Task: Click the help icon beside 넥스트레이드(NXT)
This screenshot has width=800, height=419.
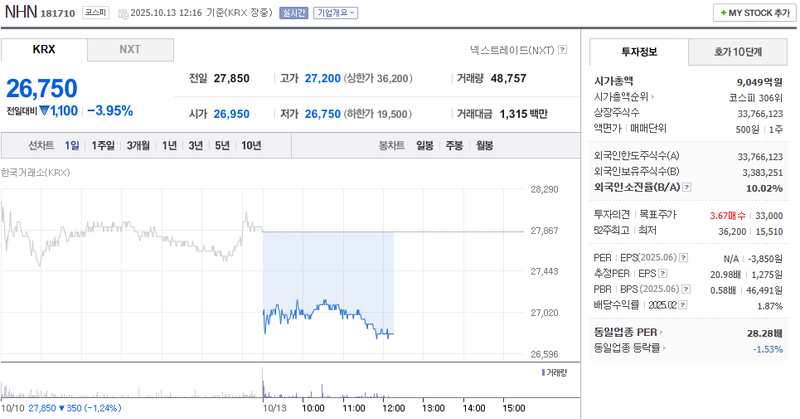Action: click(x=562, y=49)
